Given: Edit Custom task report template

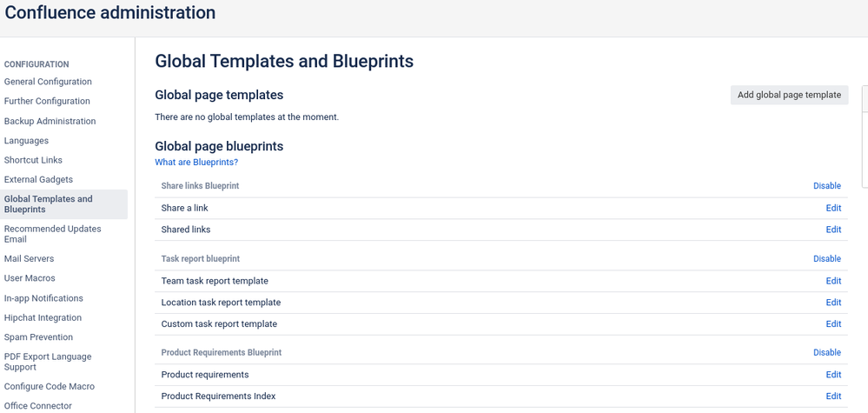Looking at the screenshot, I should 833,323.
